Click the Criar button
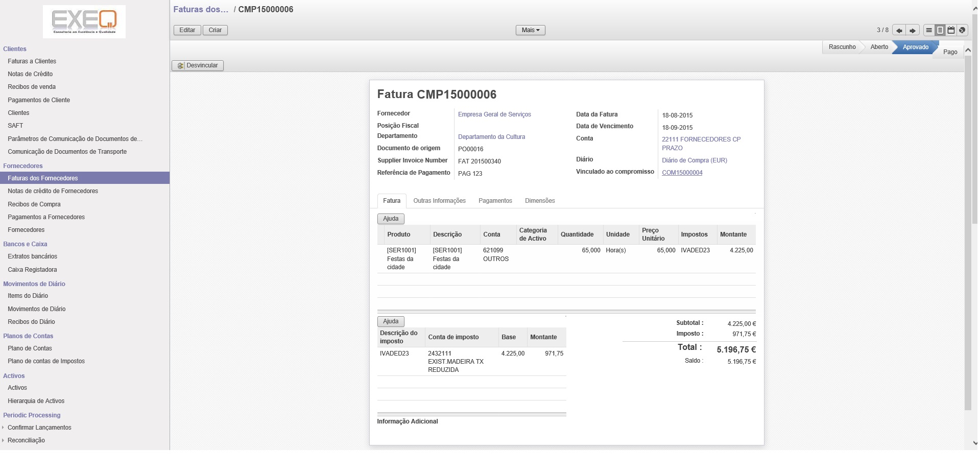This screenshot has width=980, height=471. 215,30
